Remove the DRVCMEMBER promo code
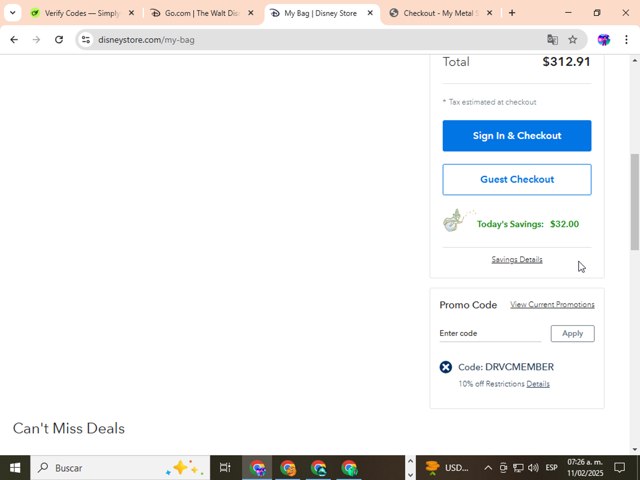This screenshot has height=480, width=640. click(x=446, y=367)
